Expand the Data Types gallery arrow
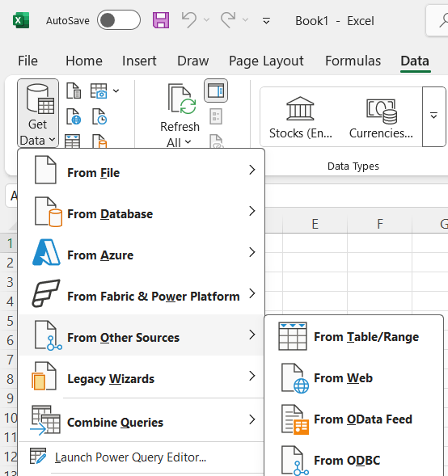Image resolution: width=448 pixels, height=476 pixels. click(x=433, y=116)
